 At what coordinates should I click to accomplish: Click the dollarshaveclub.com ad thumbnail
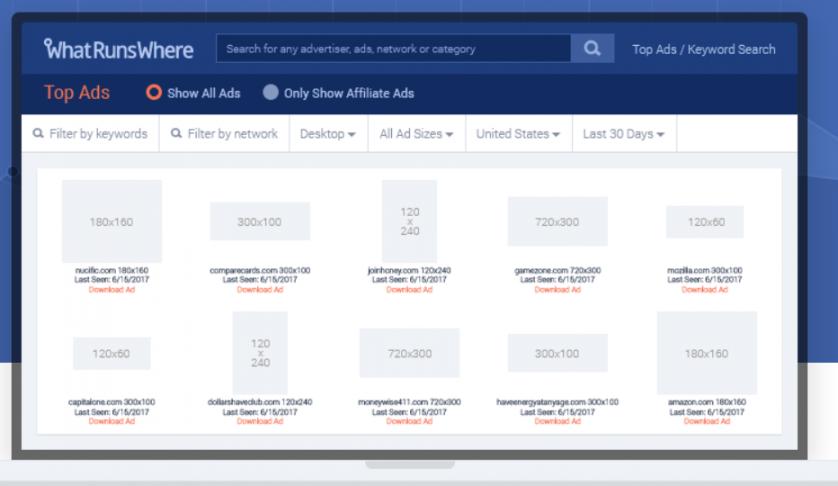click(259, 352)
